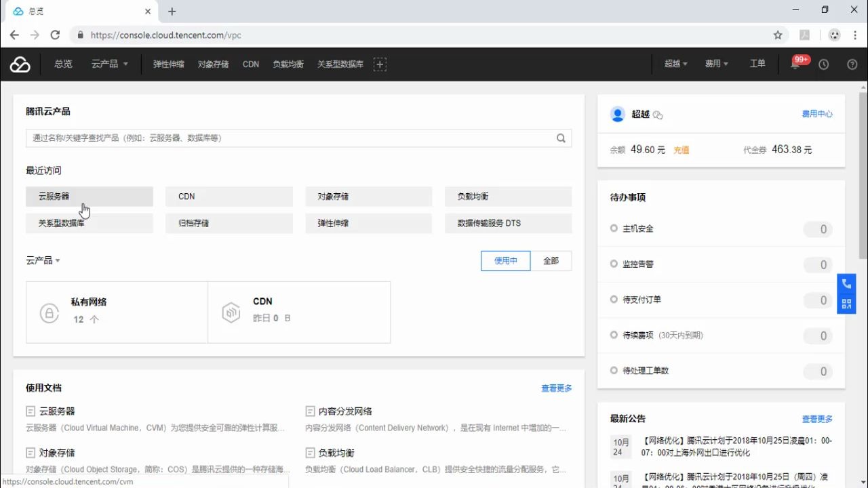Open 负载均衡 in the top navigation
The height and width of the screenshot is (488, 868).
pyautogui.click(x=288, y=64)
